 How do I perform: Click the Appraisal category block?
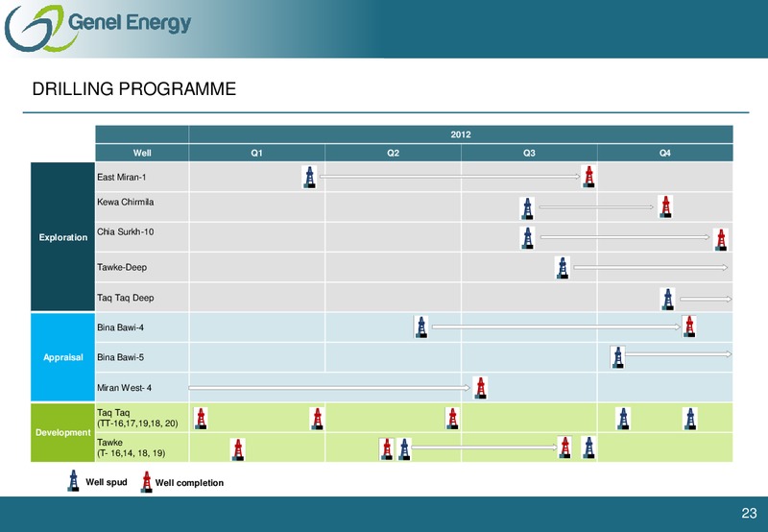62,357
